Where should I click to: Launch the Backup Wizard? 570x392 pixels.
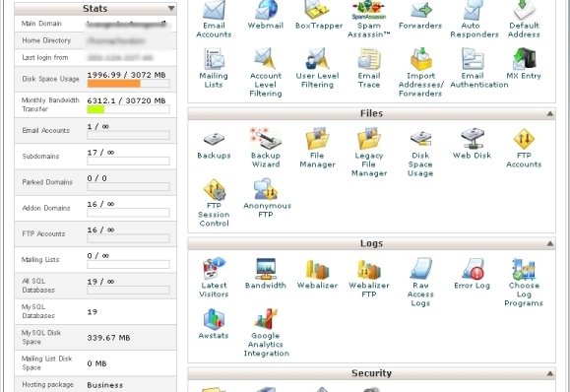coord(266,148)
